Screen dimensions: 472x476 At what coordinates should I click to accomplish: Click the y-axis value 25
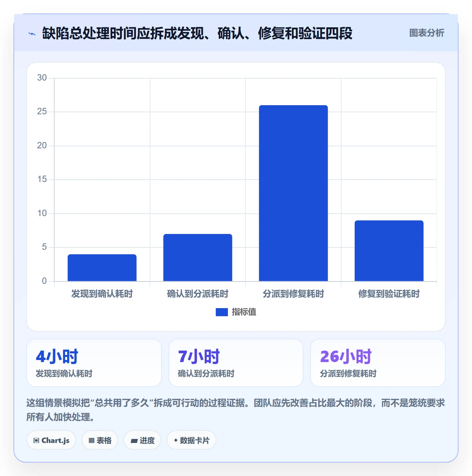[x=42, y=112]
